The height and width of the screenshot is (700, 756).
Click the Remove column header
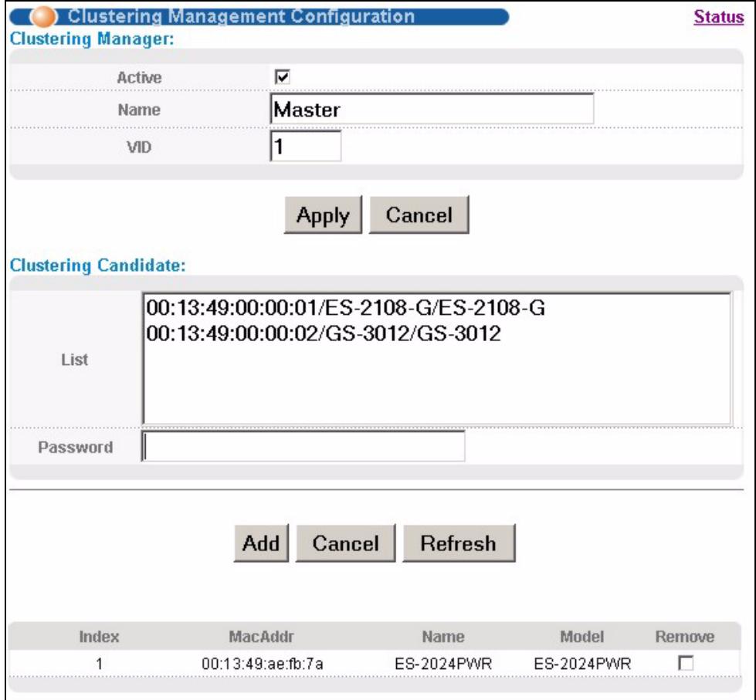[685, 637]
